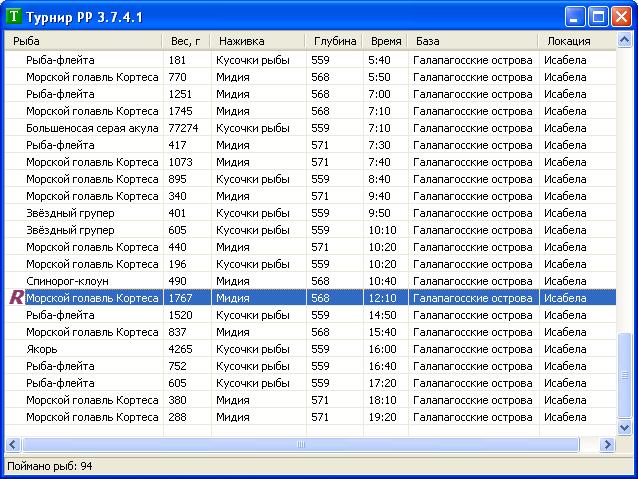The image size is (638, 479).
Task: Select Морской голавль Кортеса row at 5:50
Action: pyautogui.click(x=311, y=77)
